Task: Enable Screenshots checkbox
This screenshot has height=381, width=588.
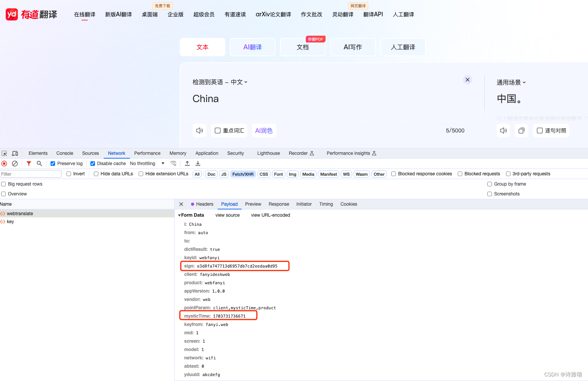Action: pos(490,194)
